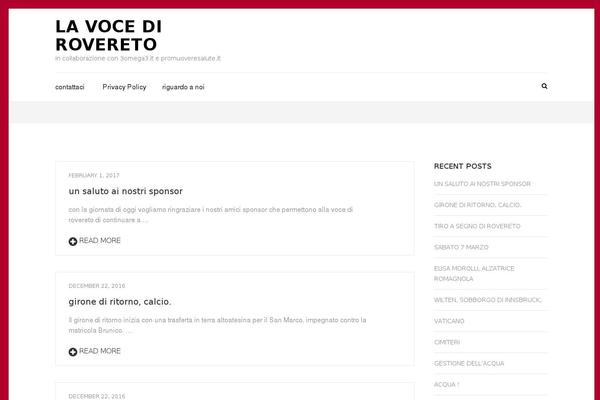Open the contattaci menu item
Viewport: 600px width, 400px height.
tap(70, 87)
